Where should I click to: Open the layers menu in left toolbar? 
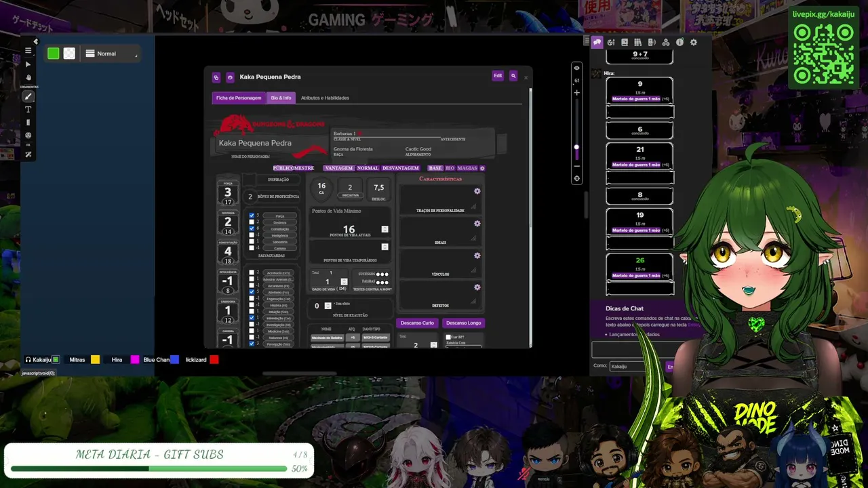(x=28, y=50)
